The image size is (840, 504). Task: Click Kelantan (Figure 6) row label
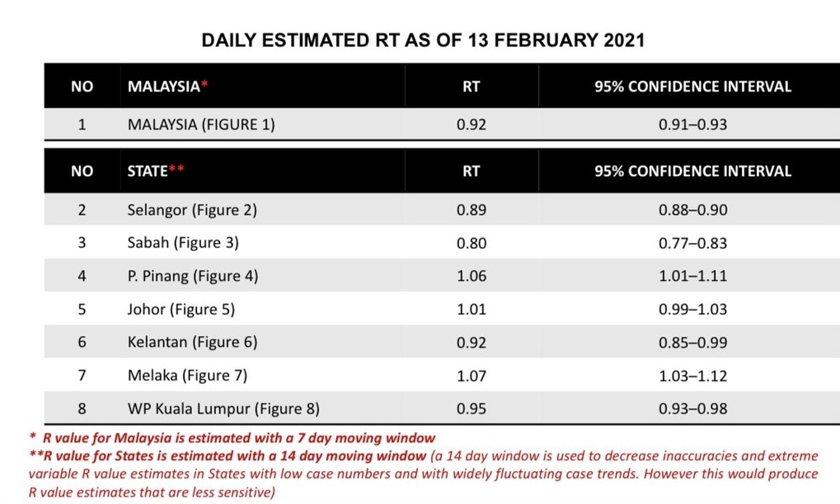point(193,342)
